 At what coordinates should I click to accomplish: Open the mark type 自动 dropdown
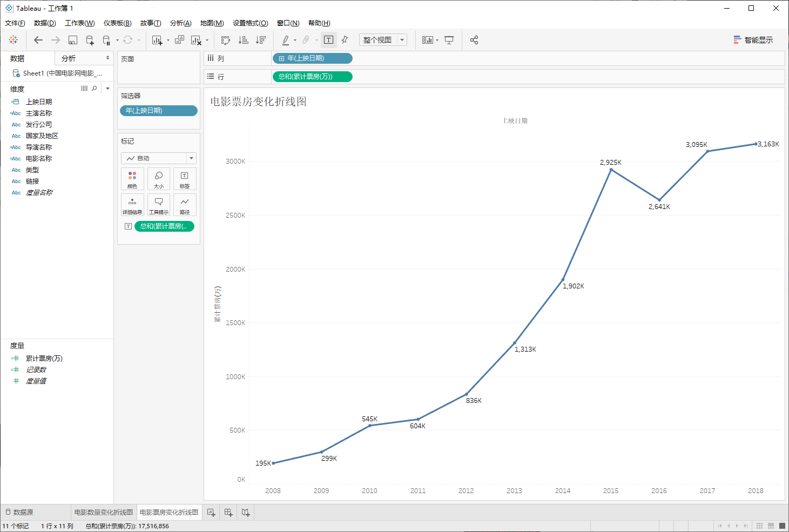[159, 158]
